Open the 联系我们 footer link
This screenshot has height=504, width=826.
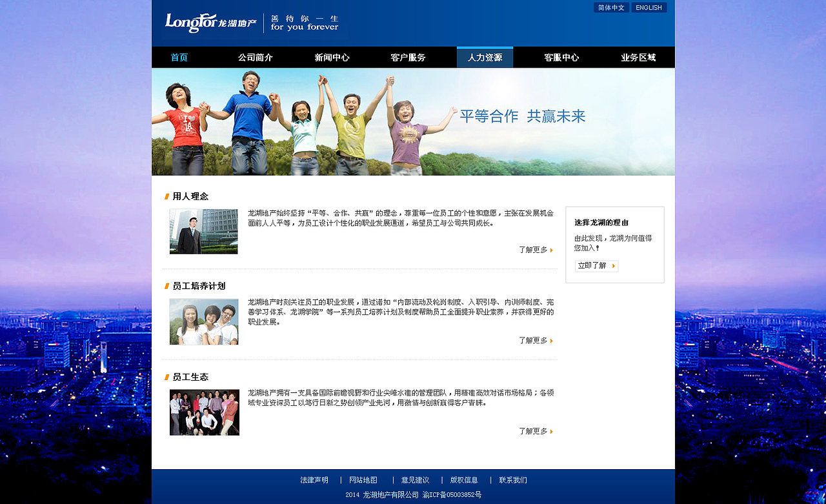pyautogui.click(x=513, y=479)
